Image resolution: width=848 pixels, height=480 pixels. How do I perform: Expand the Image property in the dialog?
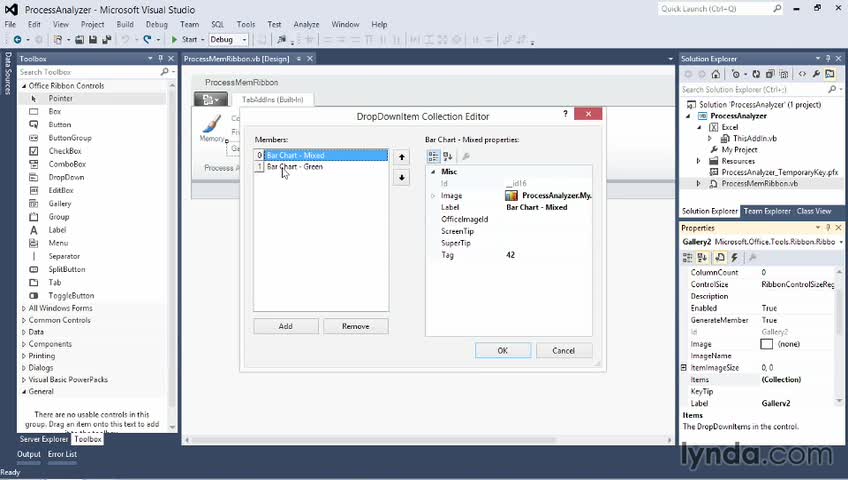pos(433,196)
